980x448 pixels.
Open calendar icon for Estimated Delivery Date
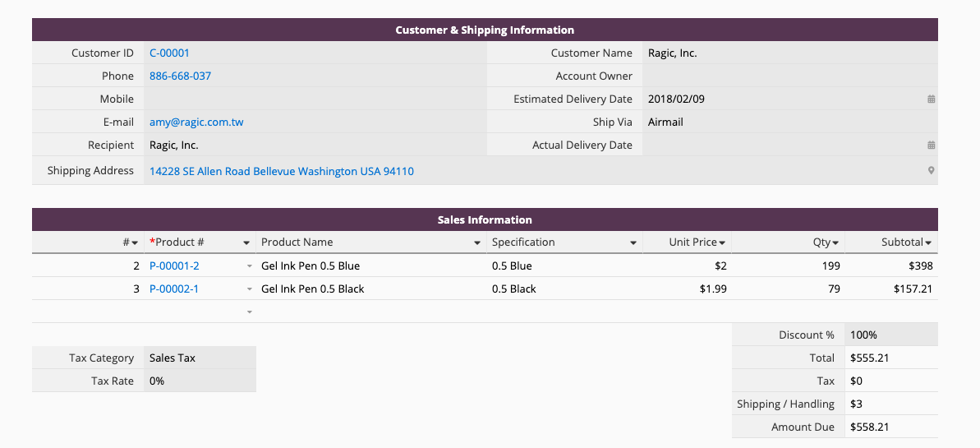[931, 99]
